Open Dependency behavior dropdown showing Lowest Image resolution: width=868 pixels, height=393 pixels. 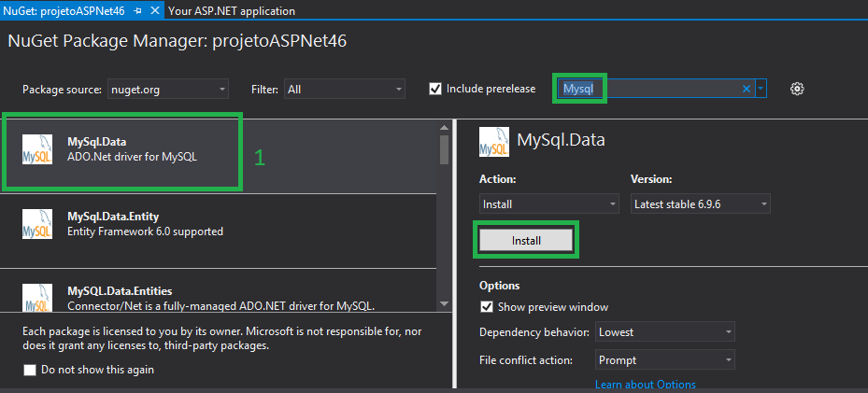[665, 332]
